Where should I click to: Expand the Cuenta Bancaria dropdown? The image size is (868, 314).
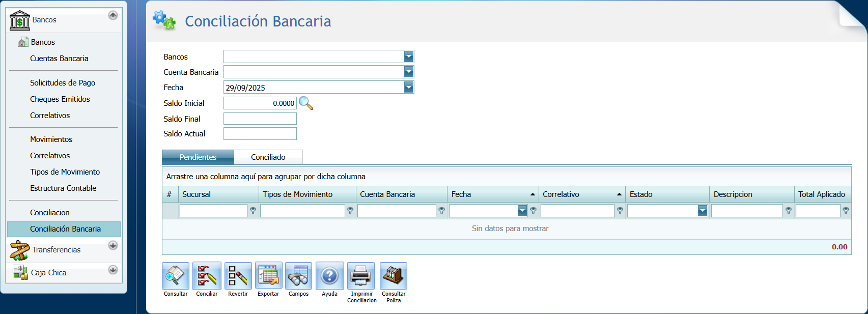(x=408, y=72)
